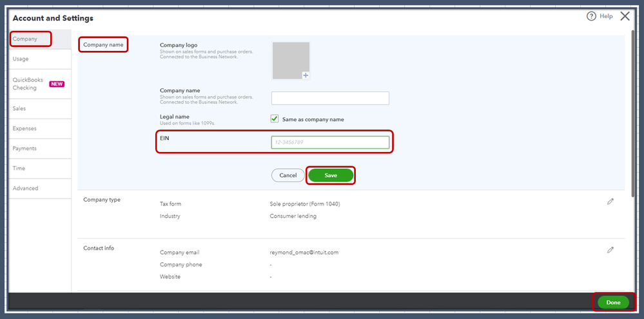Click the Help link text
This screenshot has height=319, width=644.
[606, 16]
